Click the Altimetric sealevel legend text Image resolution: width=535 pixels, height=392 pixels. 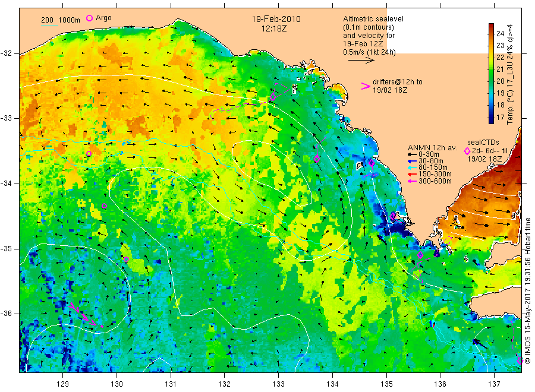pyautogui.click(x=373, y=19)
